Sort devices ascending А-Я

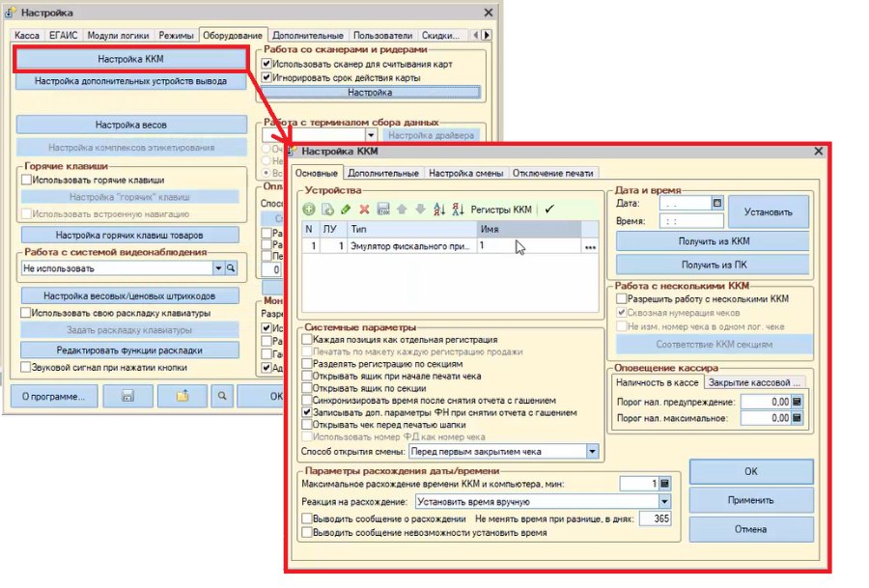click(x=439, y=210)
